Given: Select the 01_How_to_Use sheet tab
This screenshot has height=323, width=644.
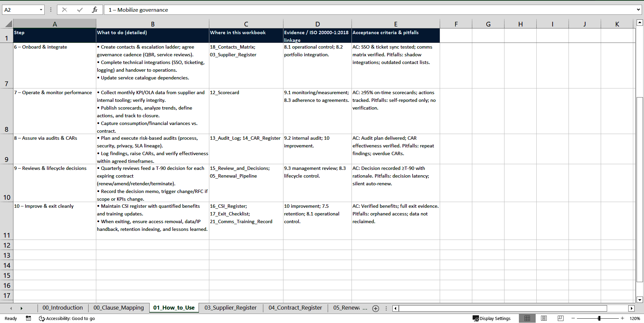Looking at the screenshot, I should coord(174,308).
